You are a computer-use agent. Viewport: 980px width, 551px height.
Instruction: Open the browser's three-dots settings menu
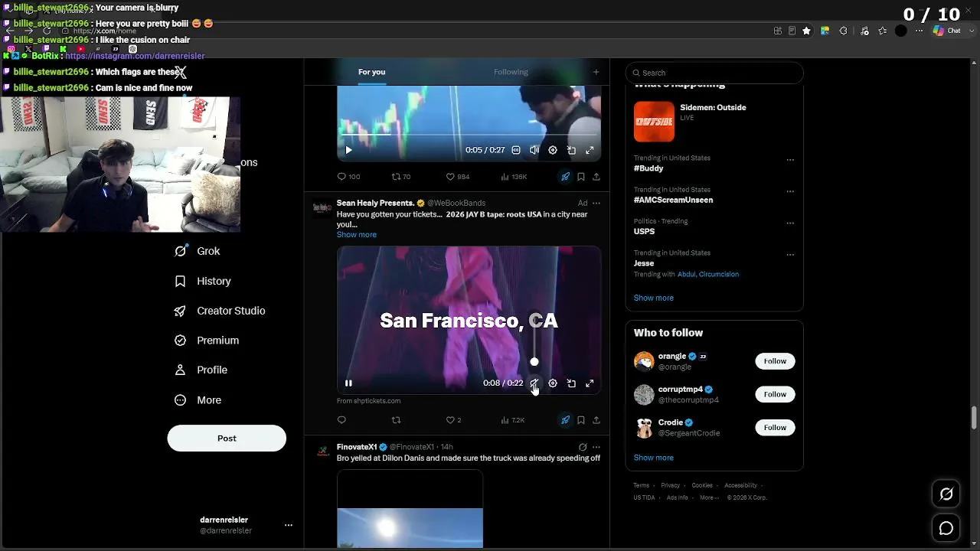point(920,31)
